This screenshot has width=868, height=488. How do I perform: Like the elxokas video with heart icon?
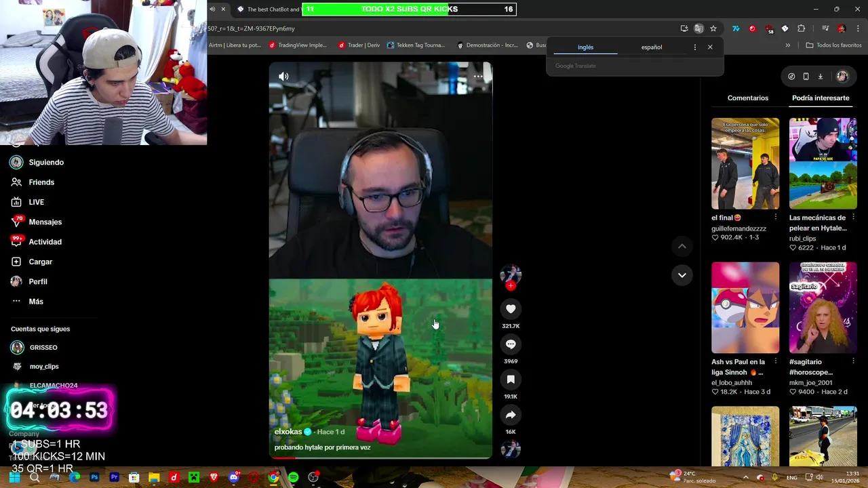point(511,309)
